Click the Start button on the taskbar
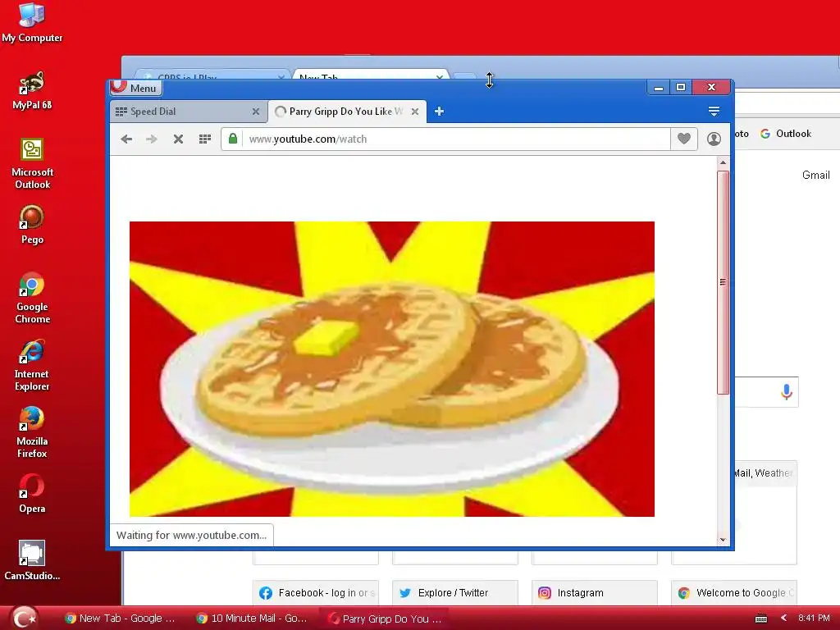The width and height of the screenshot is (840, 630). click(x=24, y=618)
